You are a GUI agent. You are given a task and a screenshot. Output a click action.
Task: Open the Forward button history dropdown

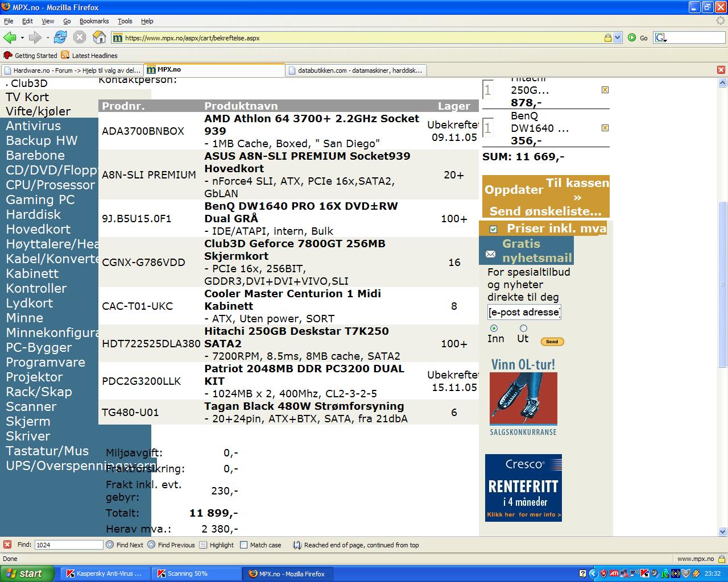point(48,38)
